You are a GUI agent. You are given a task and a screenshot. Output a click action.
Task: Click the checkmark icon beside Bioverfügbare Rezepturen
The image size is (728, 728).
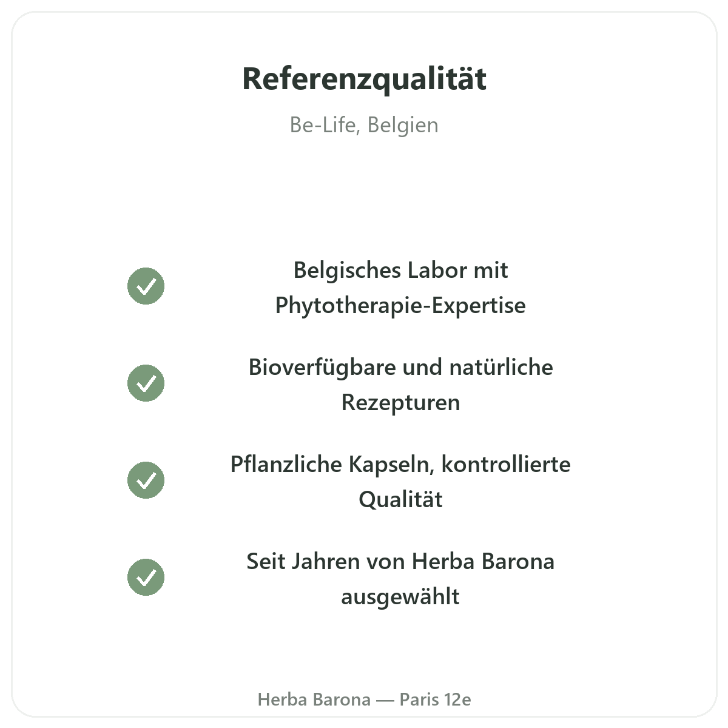pos(146,383)
